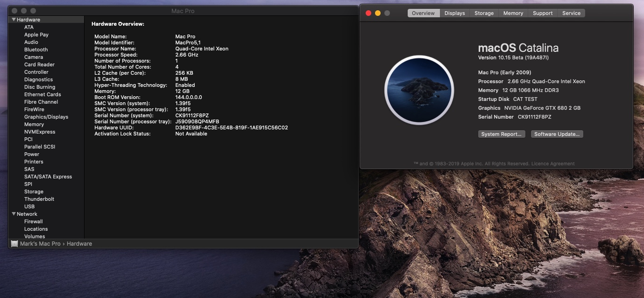Viewport: 644px width, 298px height.
Task: Select Locations under Network
Action: (36, 229)
